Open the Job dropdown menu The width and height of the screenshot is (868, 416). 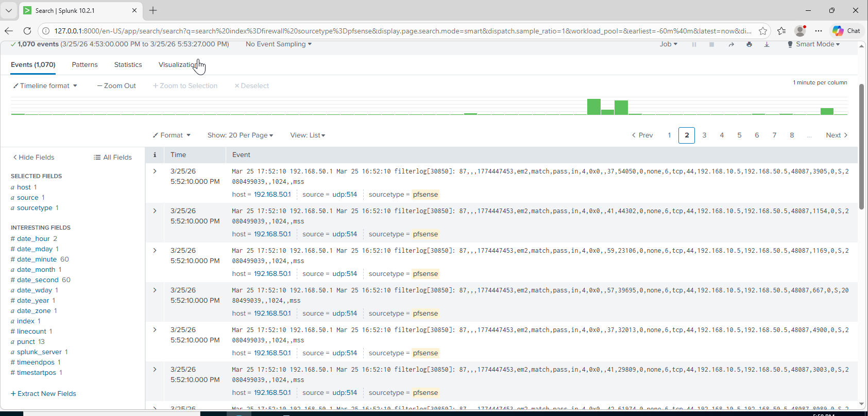669,44
